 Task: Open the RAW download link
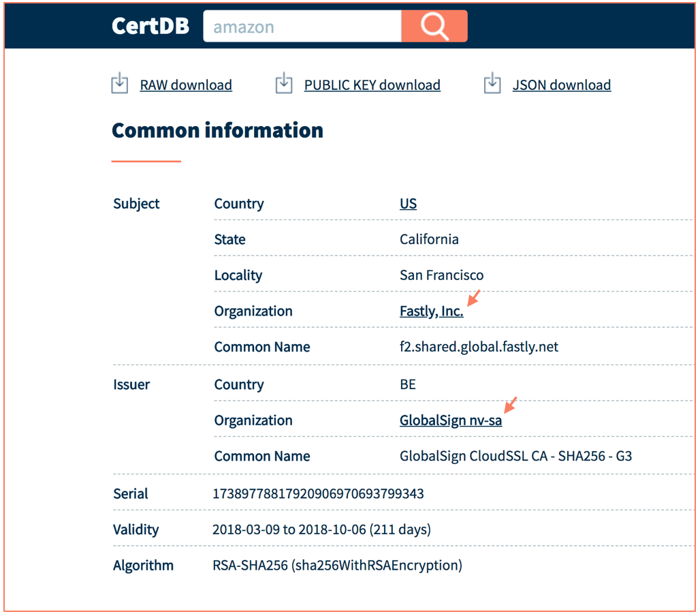pyautogui.click(x=186, y=85)
